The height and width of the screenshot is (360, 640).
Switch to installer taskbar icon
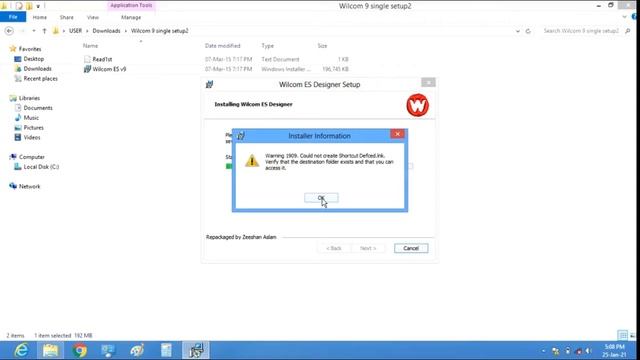click(x=196, y=351)
